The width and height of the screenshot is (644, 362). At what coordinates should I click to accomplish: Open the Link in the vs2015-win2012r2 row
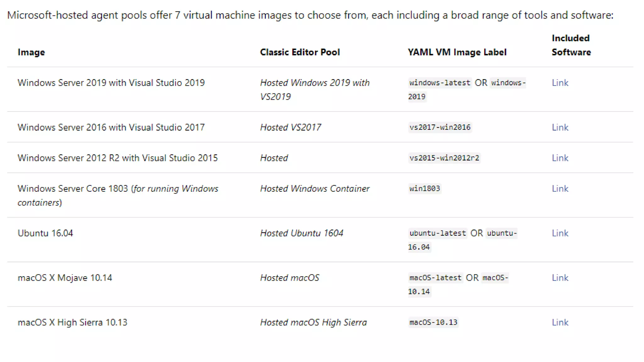(560, 158)
